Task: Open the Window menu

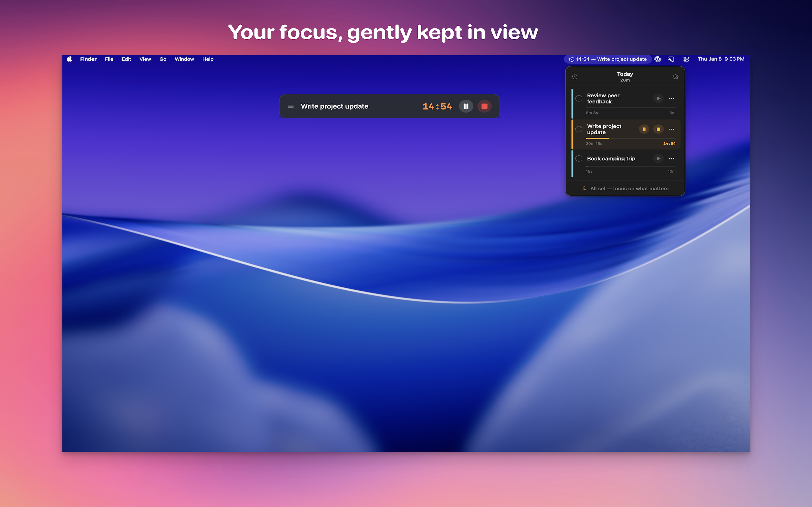Action: [184, 59]
